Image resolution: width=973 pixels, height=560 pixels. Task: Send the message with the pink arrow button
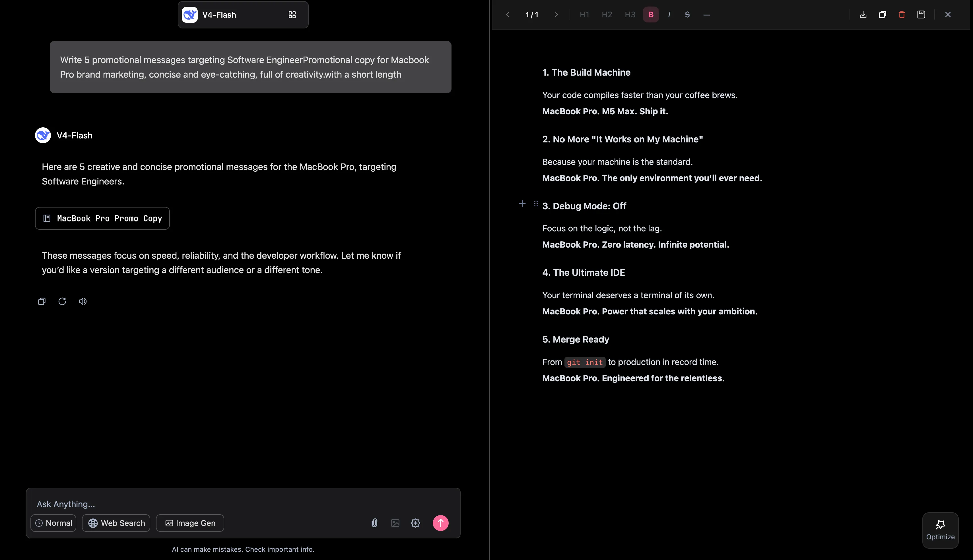[x=441, y=523]
